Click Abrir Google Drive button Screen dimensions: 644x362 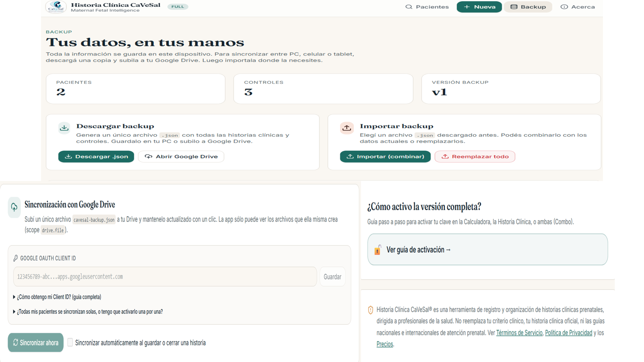pyautogui.click(x=181, y=156)
